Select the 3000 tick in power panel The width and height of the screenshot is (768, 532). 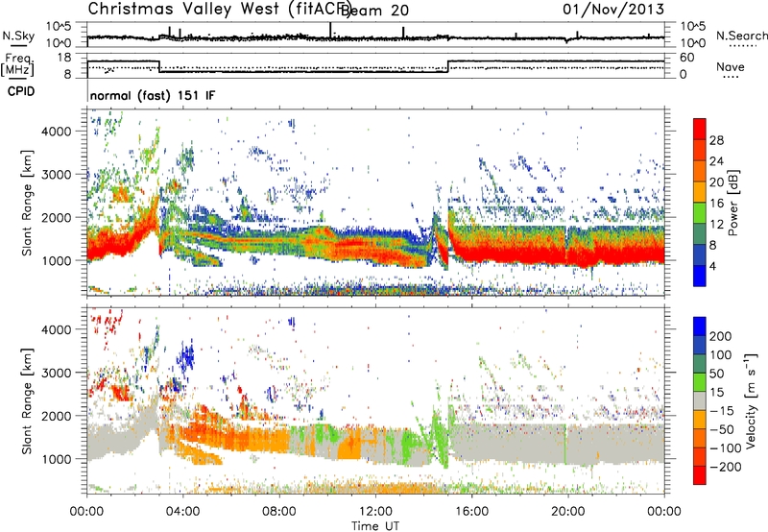[56, 175]
